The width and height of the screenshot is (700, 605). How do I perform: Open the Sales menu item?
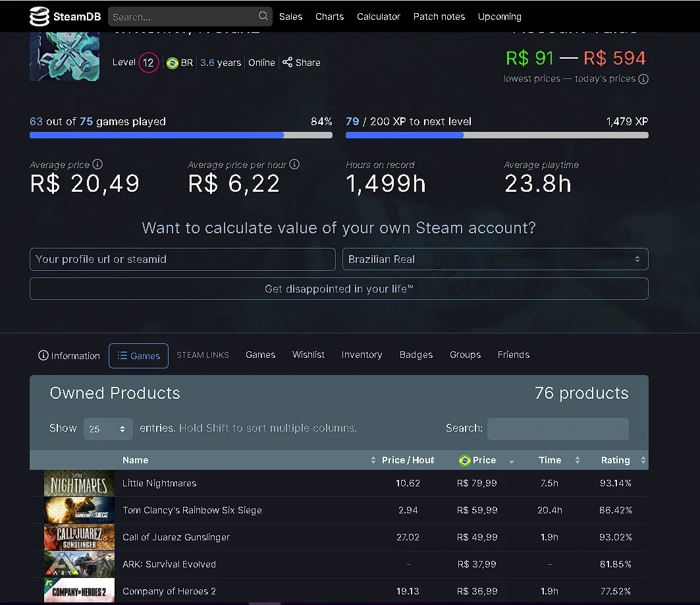(290, 16)
